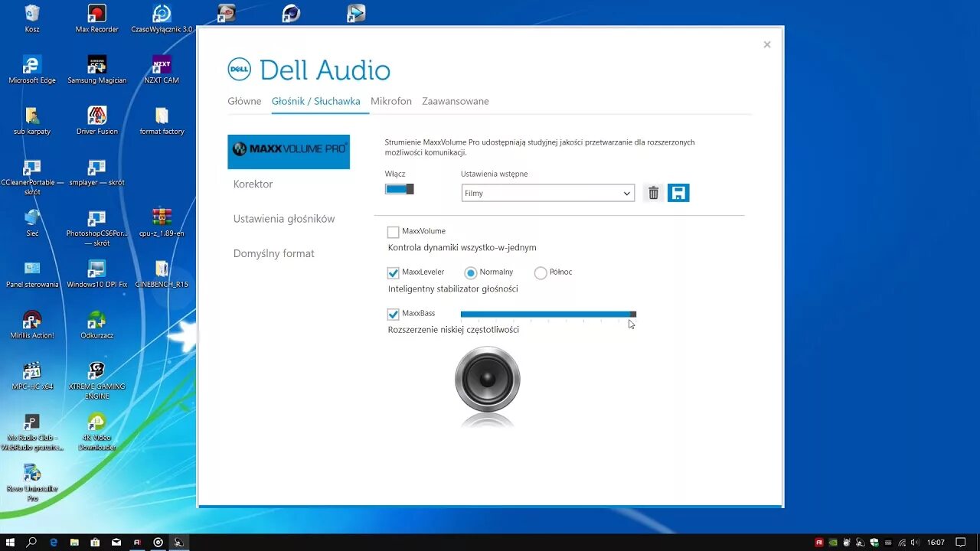Screen dimensions: 980x551
Task: Open the Panel sterowania desktop icon
Action: coord(32,274)
